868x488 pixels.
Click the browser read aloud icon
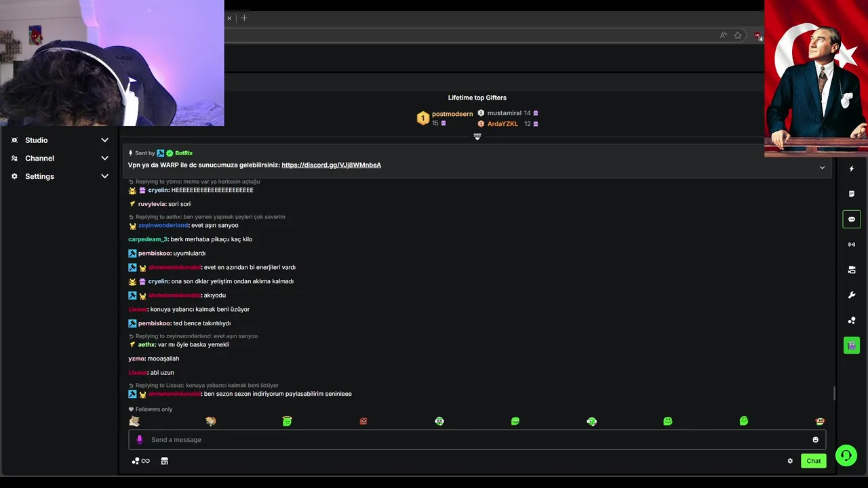(723, 35)
